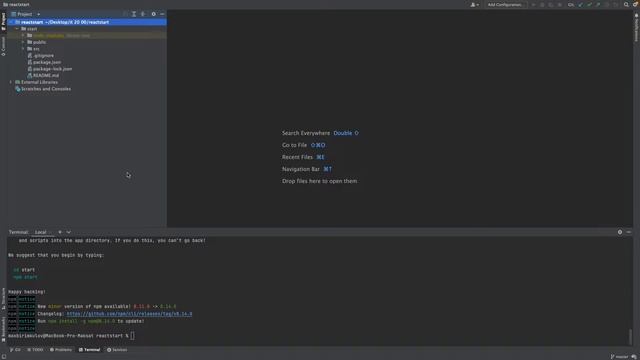Expand External Libraries node
Viewport: 640px width, 360px height.
pyautogui.click(x=11, y=82)
